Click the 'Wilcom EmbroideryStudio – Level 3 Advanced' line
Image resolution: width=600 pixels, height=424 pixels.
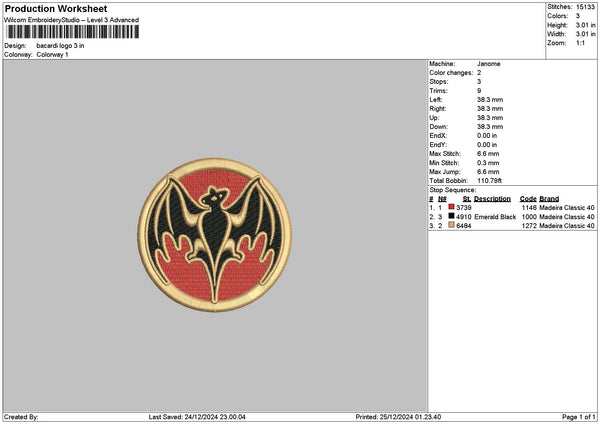(72, 20)
